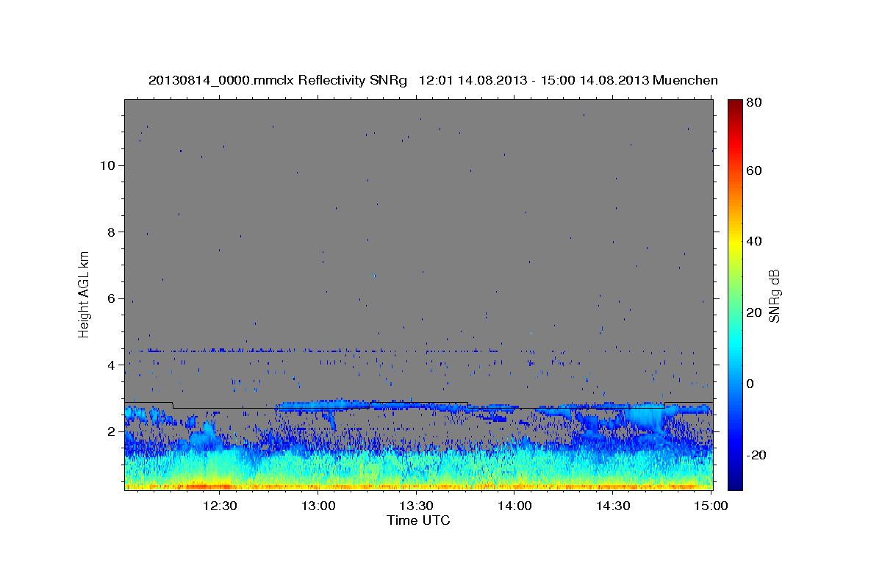This screenshot has width=882, height=588.
Task: Click the height tick label 8
Action: coord(110,232)
